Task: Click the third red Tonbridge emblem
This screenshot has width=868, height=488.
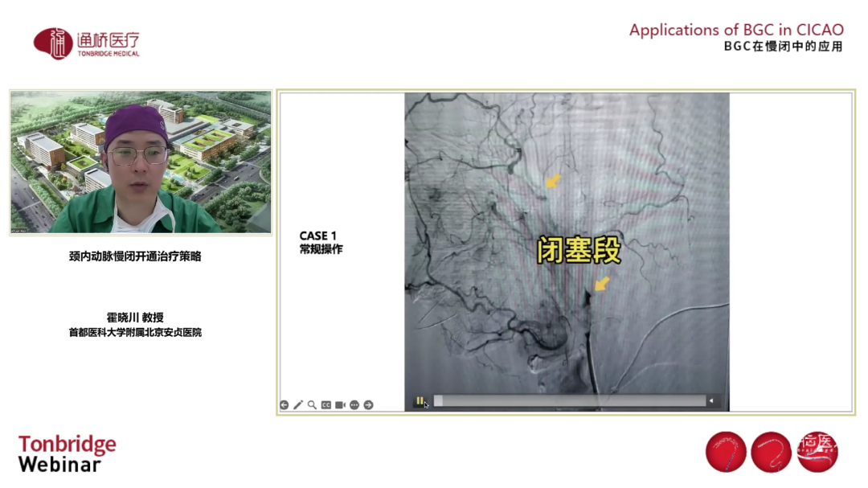Action: pyautogui.click(x=817, y=452)
